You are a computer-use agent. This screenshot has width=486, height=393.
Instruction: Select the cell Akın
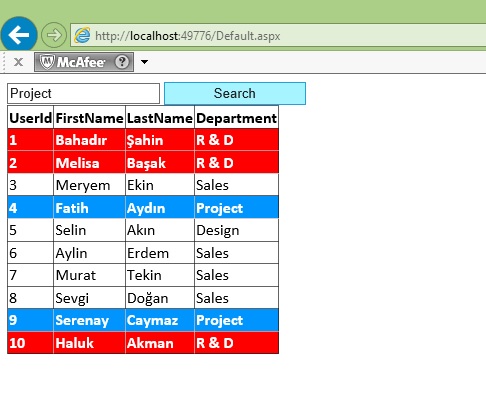coord(160,230)
